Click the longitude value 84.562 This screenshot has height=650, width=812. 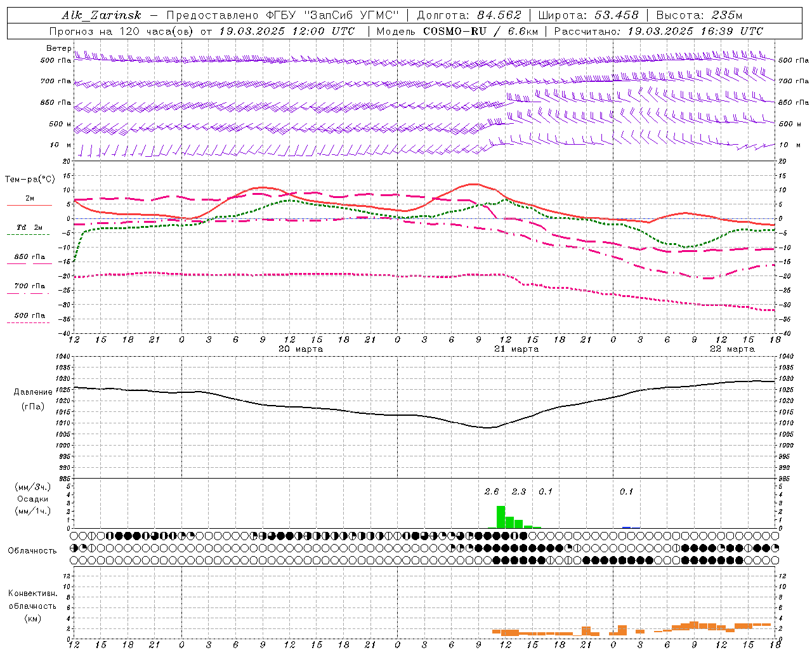coord(499,15)
